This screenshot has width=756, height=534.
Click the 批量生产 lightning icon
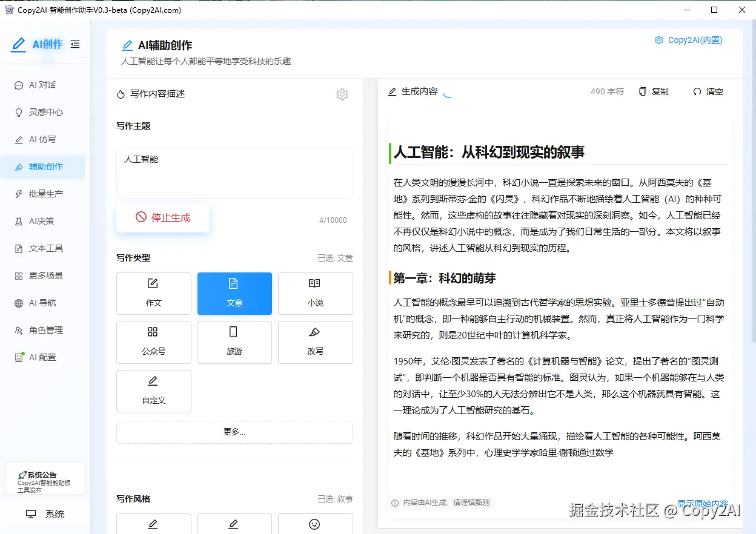pyautogui.click(x=19, y=194)
